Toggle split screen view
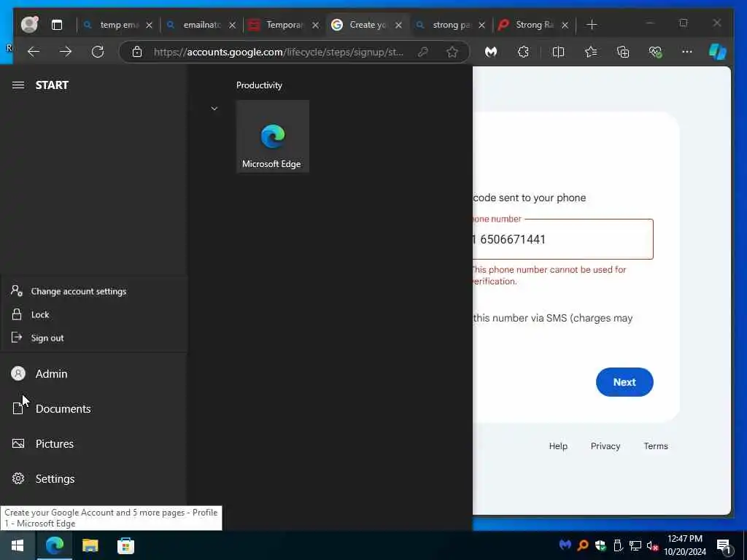The height and width of the screenshot is (560, 747). click(x=558, y=52)
